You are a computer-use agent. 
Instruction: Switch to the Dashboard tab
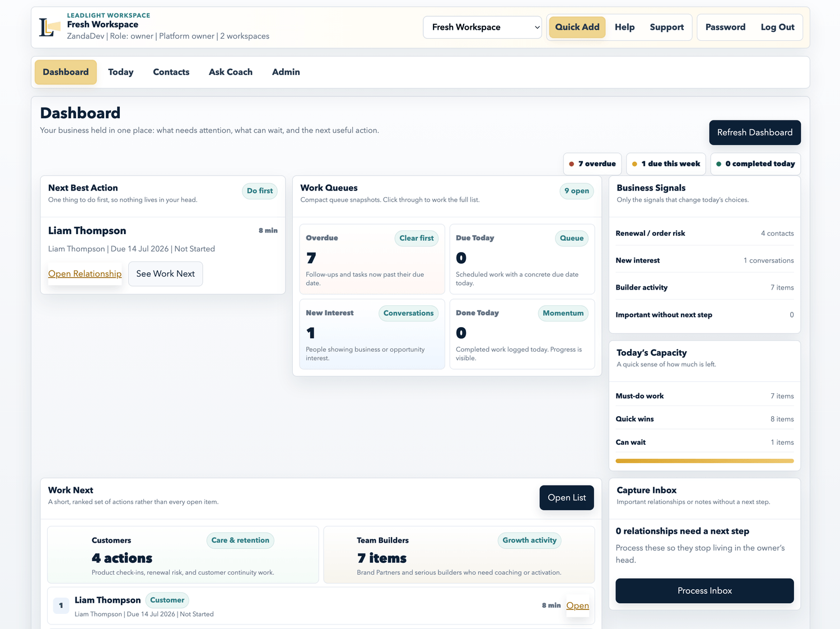pos(66,72)
